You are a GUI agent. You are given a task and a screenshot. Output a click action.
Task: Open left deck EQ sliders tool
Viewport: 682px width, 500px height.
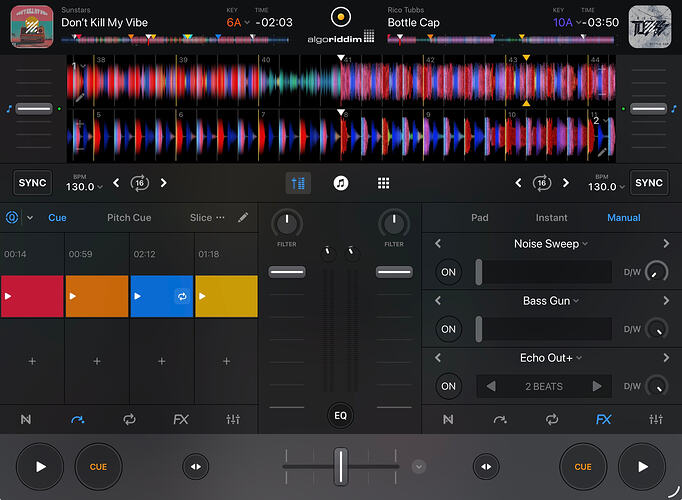(233, 419)
